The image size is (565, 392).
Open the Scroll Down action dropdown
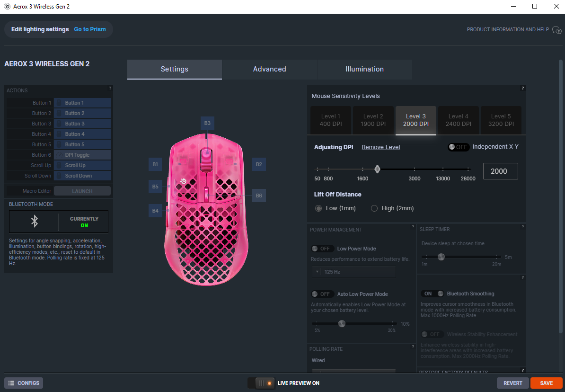(x=82, y=176)
